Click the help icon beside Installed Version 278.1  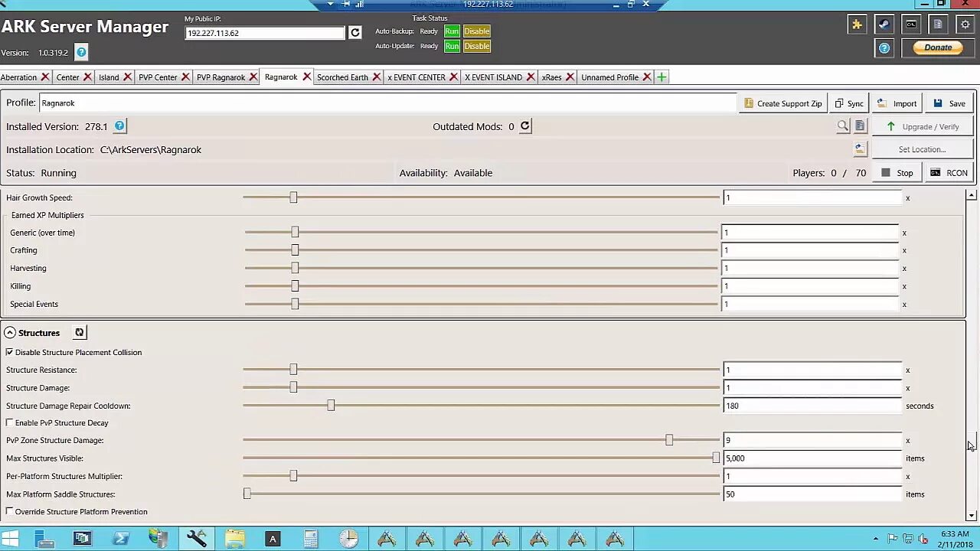[119, 126]
